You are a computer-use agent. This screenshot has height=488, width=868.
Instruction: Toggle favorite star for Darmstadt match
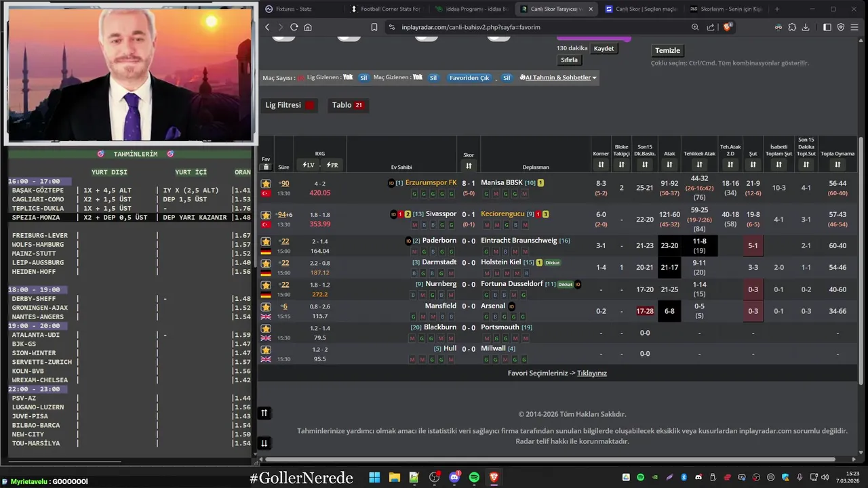266,263
